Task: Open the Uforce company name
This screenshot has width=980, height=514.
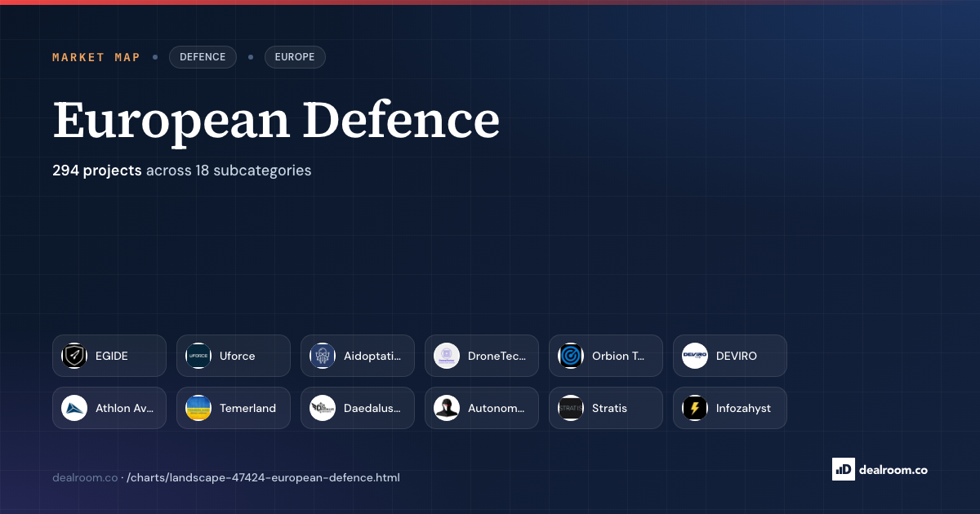Action: click(x=238, y=356)
